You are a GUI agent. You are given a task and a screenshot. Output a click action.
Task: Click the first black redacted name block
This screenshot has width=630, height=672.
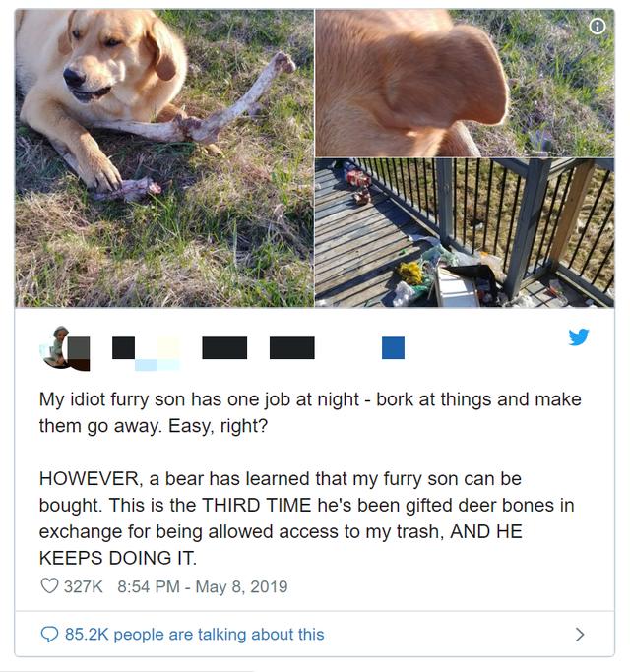click(x=123, y=347)
